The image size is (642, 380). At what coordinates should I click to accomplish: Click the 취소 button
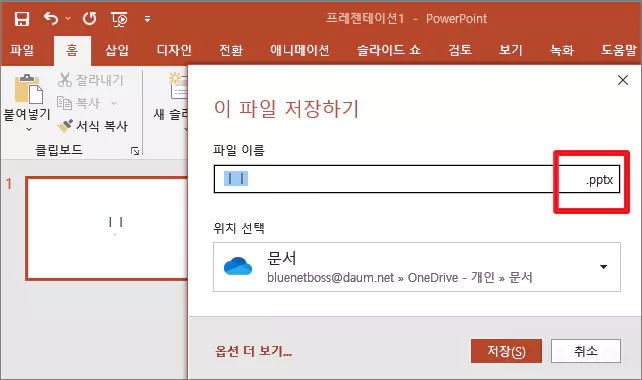[x=585, y=351]
